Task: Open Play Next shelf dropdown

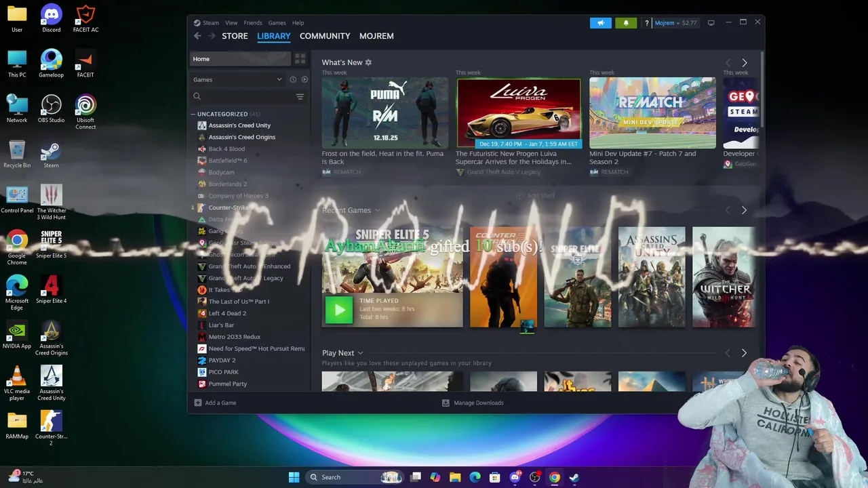Action: tap(360, 353)
